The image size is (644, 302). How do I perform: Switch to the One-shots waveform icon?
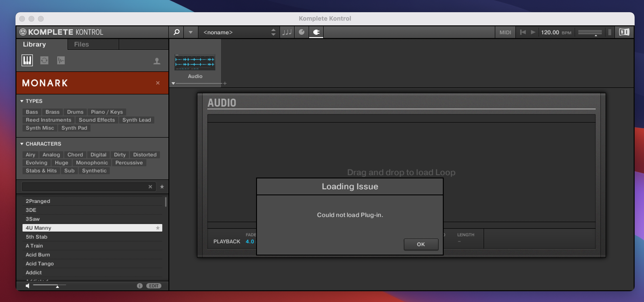tap(61, 60)
